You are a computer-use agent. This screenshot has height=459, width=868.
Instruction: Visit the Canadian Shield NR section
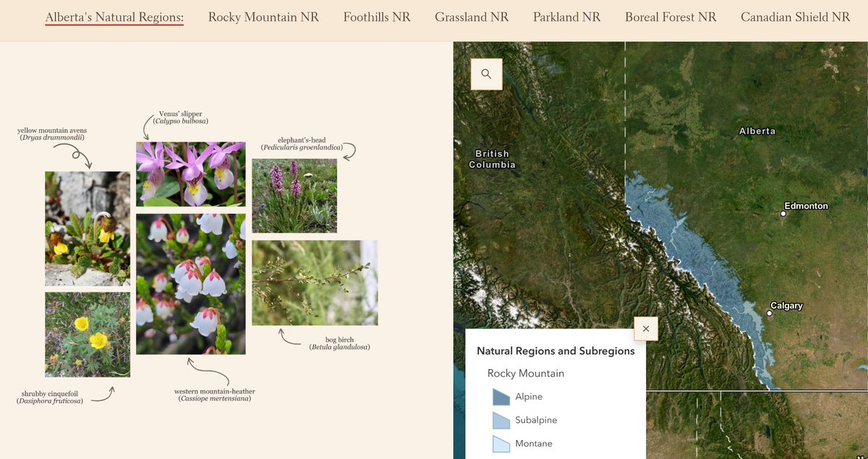(795, 17)
